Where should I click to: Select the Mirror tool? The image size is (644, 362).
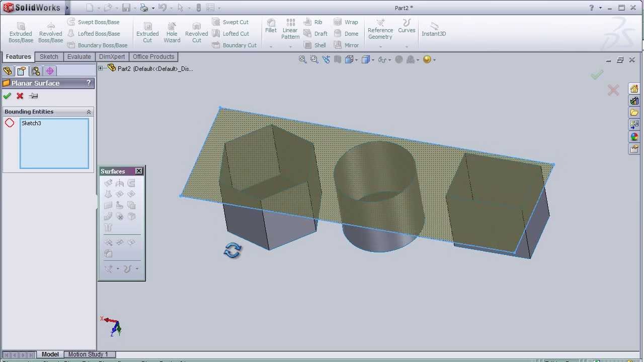346,45
